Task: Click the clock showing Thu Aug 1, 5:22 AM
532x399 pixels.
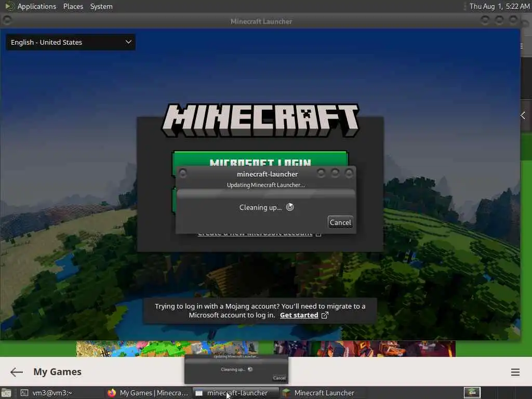Action: click(x=499, y=6)
